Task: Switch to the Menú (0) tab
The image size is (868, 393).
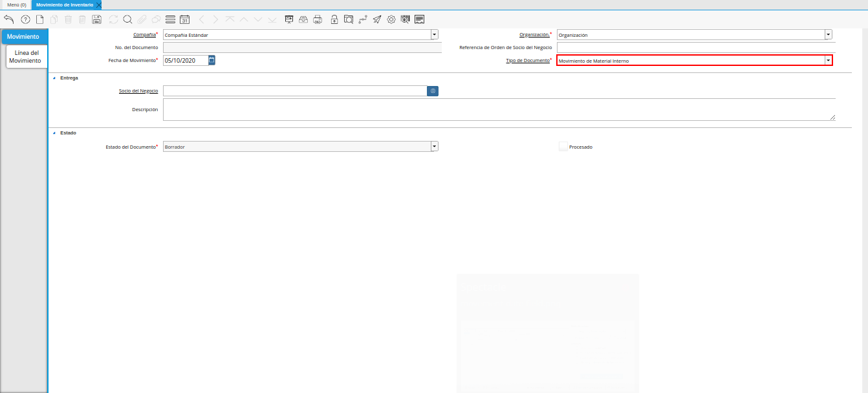Action: [x=17, y=5]
